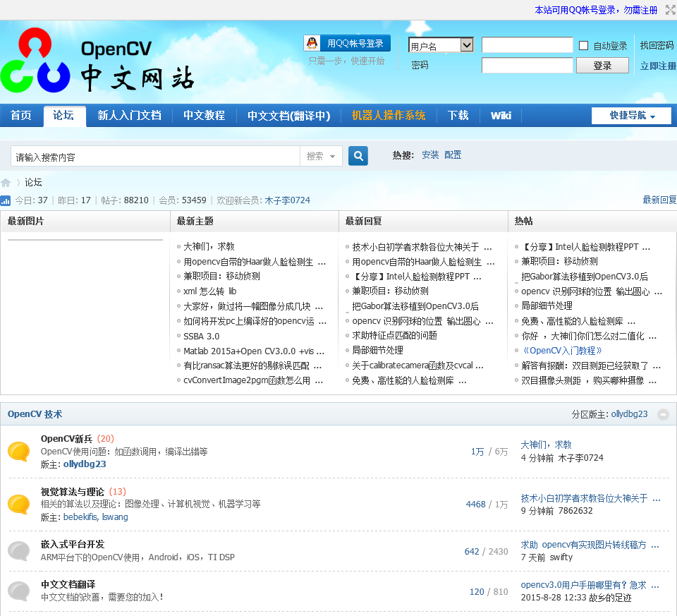Open the 视觉算法与理论 forum
This screenshot has height=616, width=677.
(x=73, y=492)
